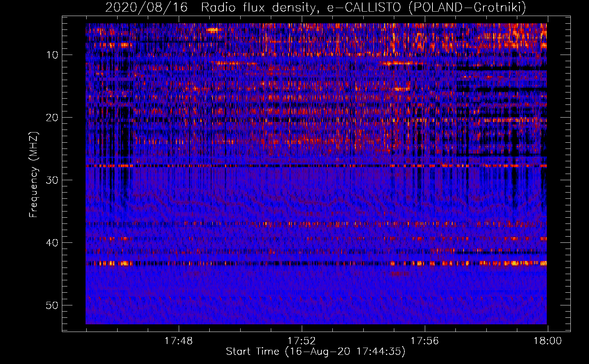This screenshot has height=364, width=589.
Task: Click the frequency tick label "10"
Action: (52, 55)
